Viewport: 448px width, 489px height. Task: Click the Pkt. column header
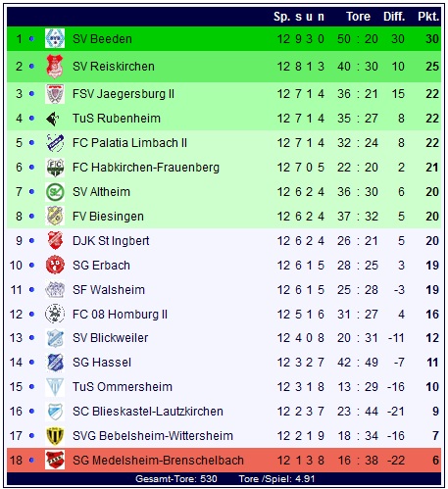point(428,17)
